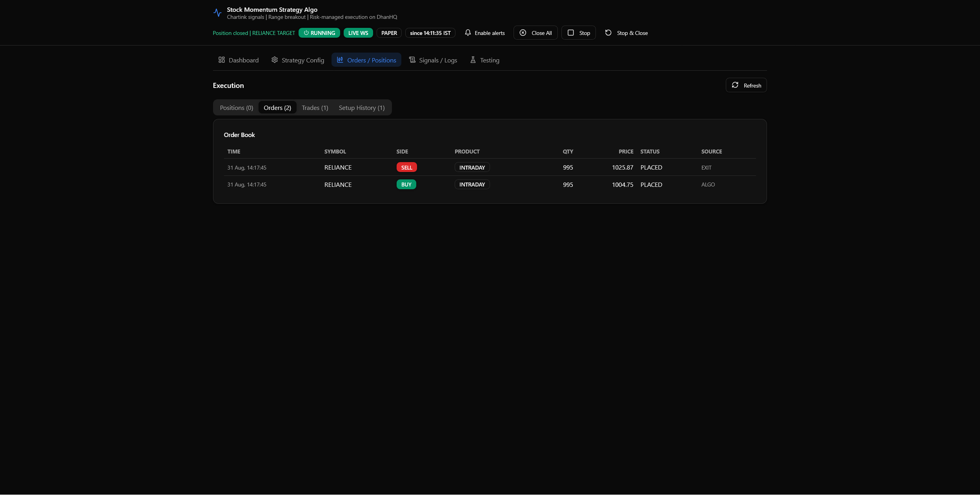Screen dimensions: 980x495
Task: Open the Setup History (1) sub-tab
Action: coord(362,108)
